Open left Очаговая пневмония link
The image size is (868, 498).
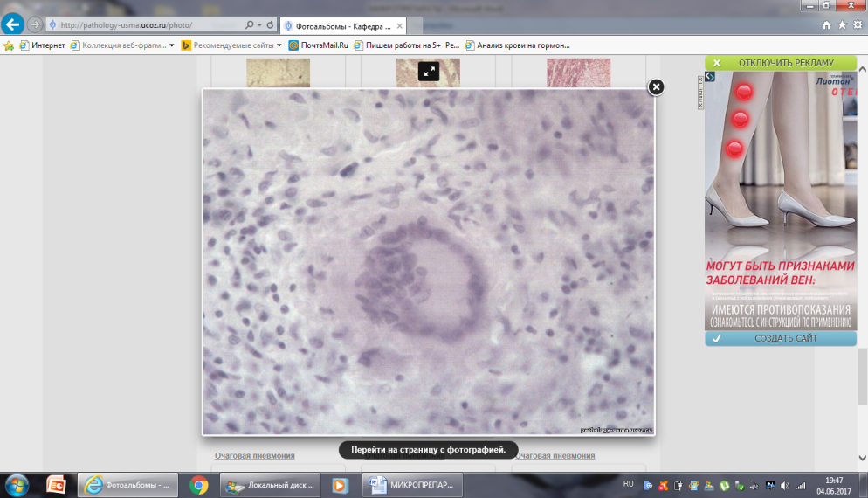255,456
